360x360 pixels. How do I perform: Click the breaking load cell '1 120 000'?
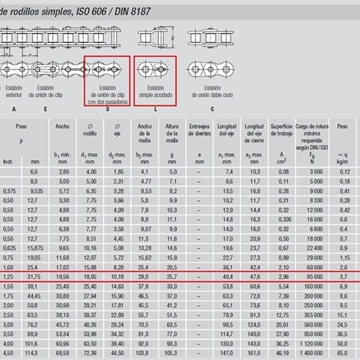click(311, 343)
